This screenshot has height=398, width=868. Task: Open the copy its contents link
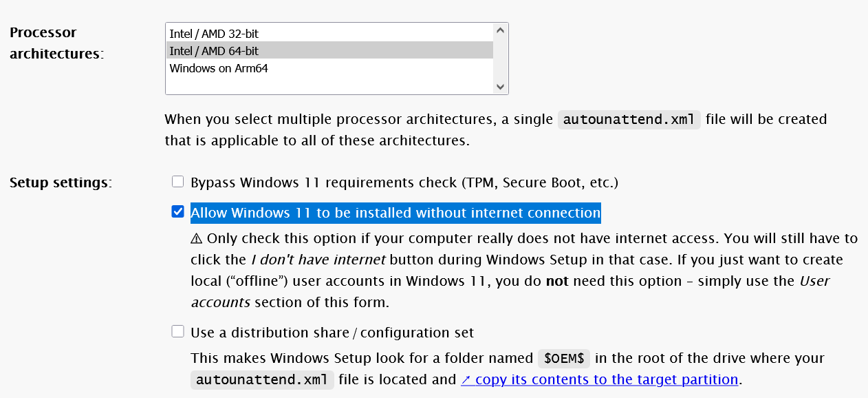(x=606, y=379)
